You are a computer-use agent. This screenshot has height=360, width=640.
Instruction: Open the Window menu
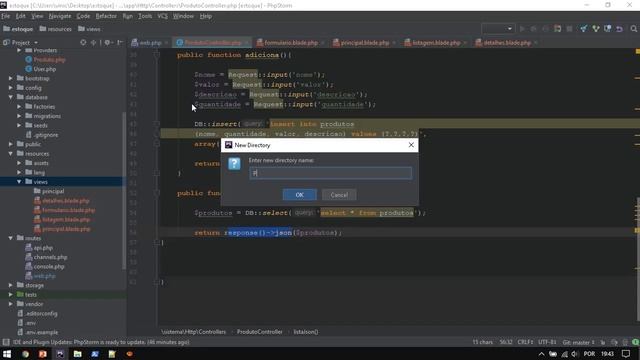[x=183, y=16]
